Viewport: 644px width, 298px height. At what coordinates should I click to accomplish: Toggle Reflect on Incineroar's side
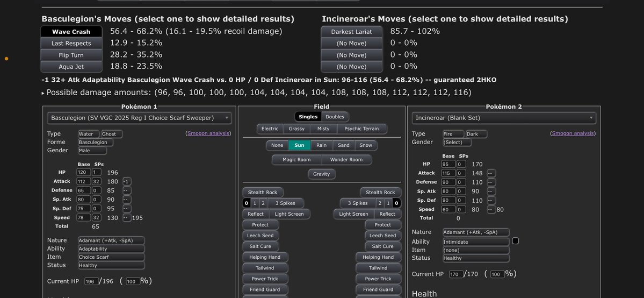point(387,214)
